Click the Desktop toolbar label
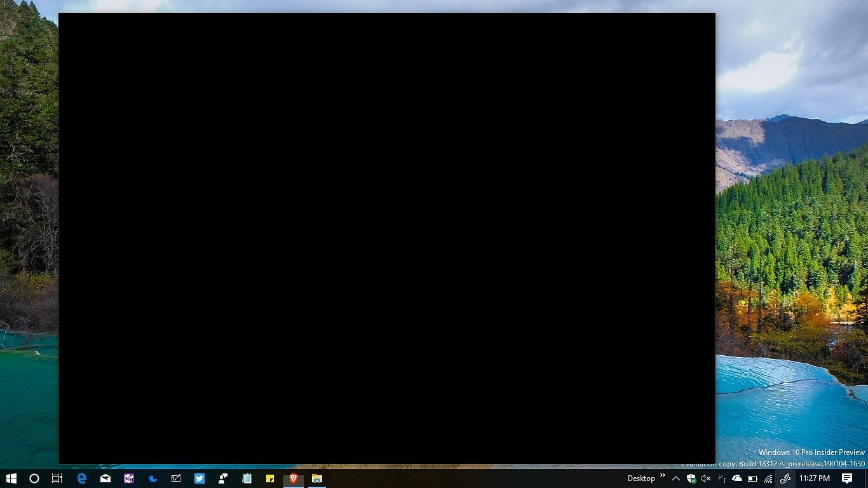Viewport: 868px width, 488px height. pyautogui.click(x=641, y=478)
